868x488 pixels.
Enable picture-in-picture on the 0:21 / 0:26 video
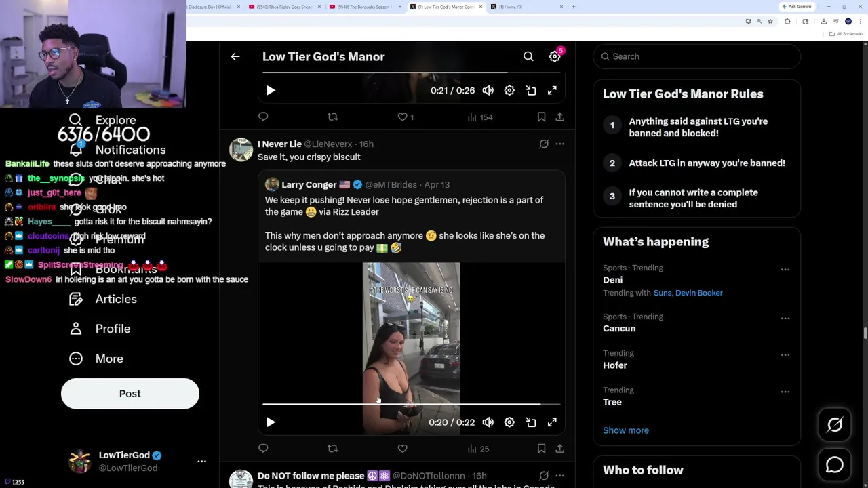click(x=531, y=90)
